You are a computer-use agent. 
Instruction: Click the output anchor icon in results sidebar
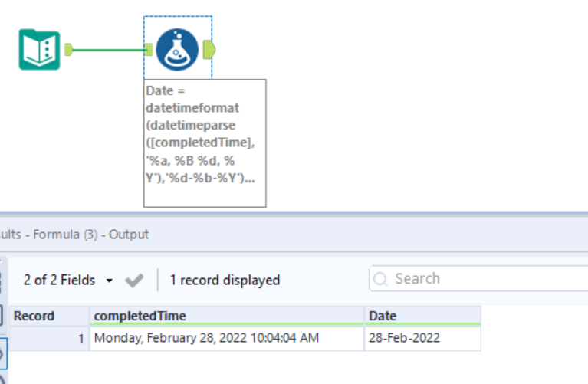click(4, 353)
